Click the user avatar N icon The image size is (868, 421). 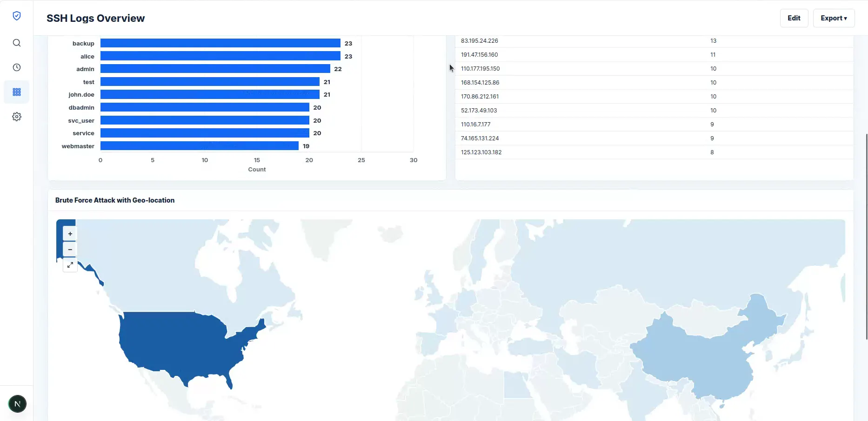tap(17, 404)
